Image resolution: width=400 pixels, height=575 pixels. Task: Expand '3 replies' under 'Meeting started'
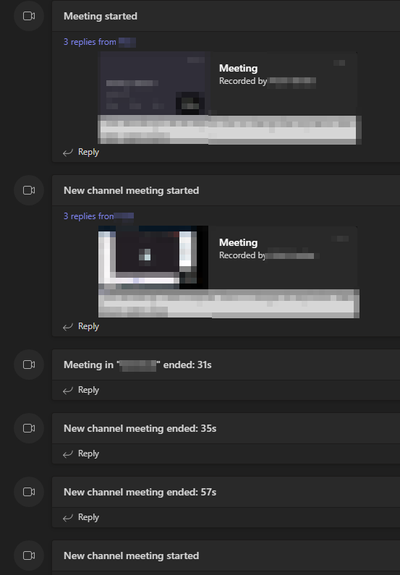pos(99,42)
